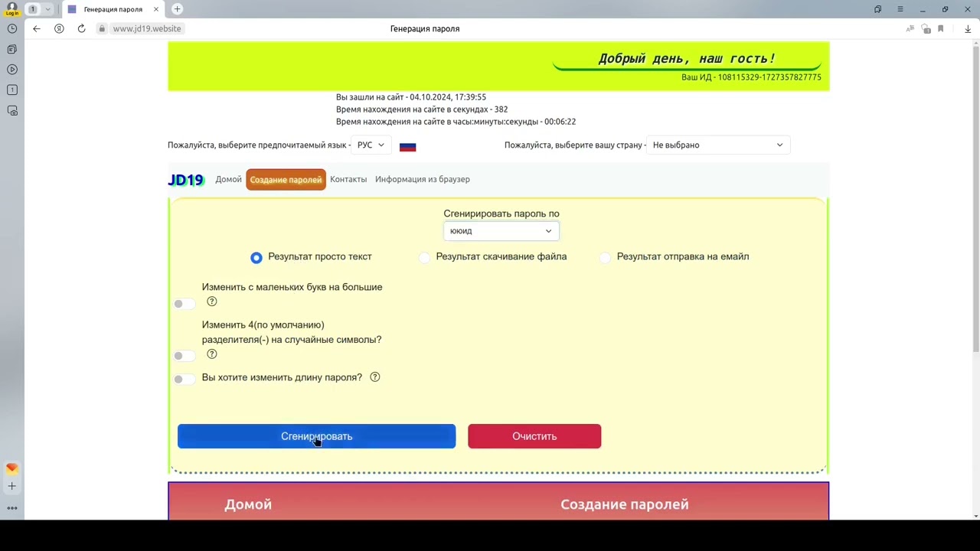Expand the РУС language dropdown
Image resolution: width=980 pixels, height=551 pixels.
point(371,145)
